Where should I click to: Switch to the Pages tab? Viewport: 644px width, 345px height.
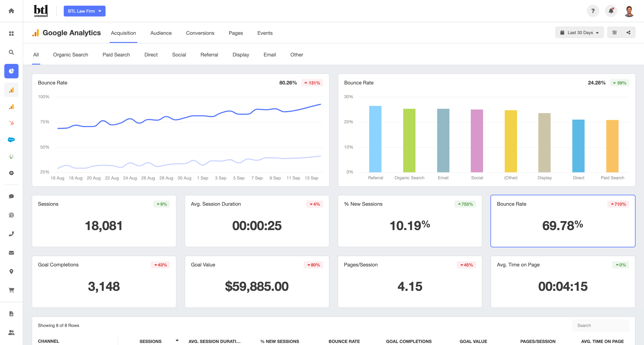pos(236,33)
